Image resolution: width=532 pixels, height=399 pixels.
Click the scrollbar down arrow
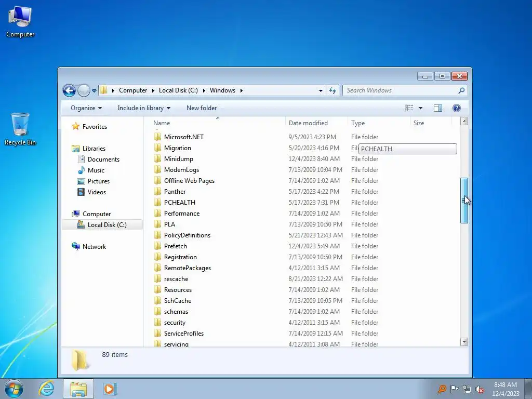464,342
